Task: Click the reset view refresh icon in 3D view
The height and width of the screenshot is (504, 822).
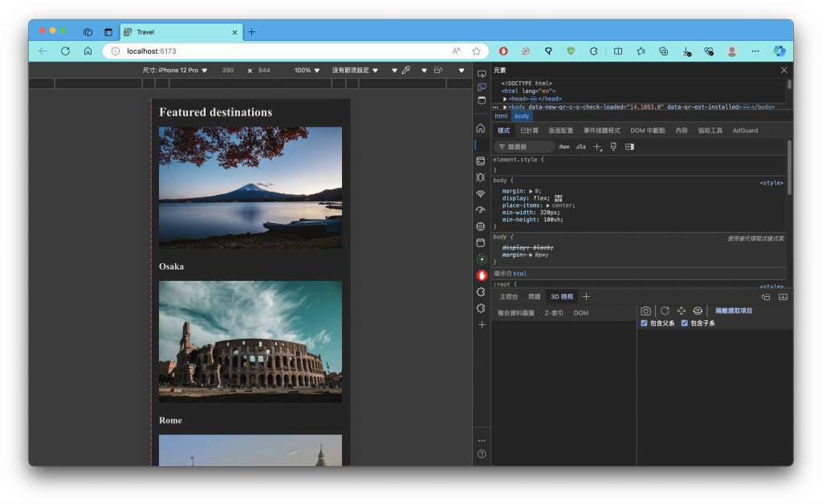Action: coord(665,311)
